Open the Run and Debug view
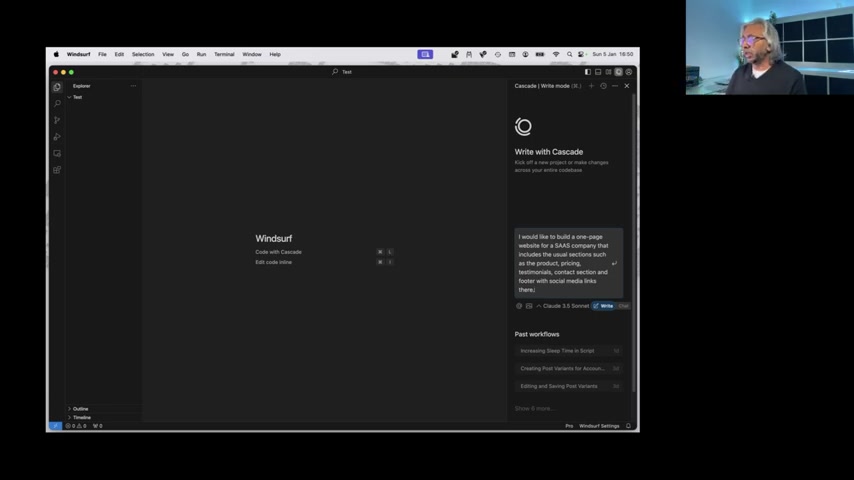 tap(57, 137)
